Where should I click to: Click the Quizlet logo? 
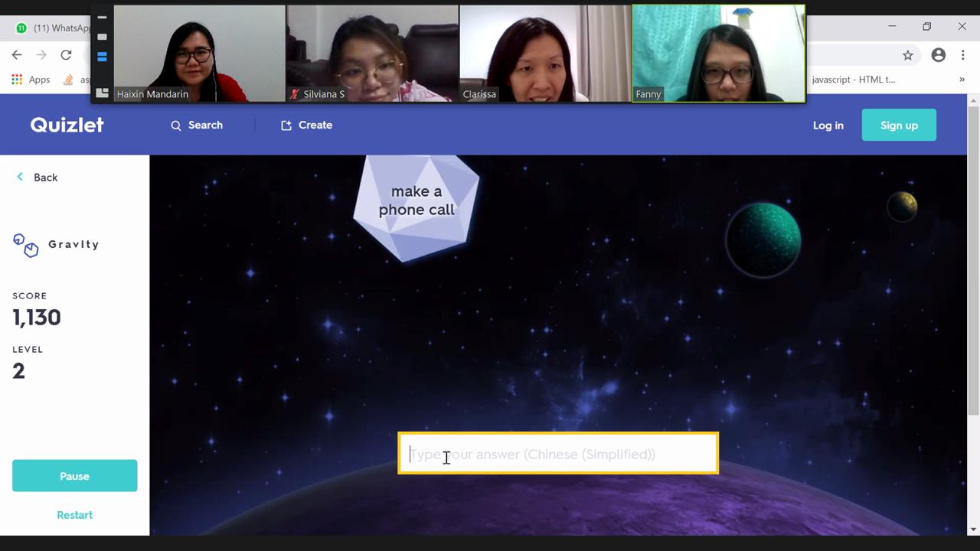(67, 125)
